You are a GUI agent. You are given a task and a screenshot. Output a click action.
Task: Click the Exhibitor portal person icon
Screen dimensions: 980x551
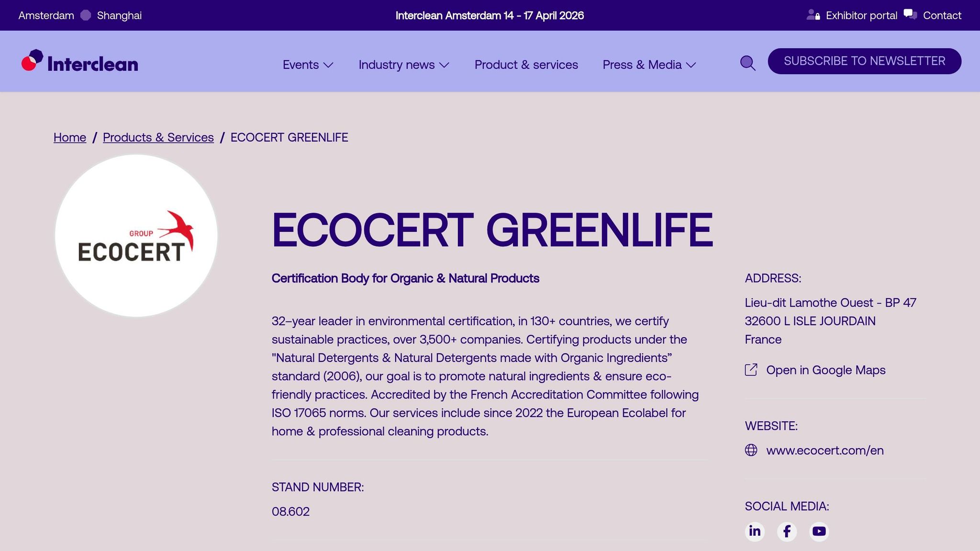[x=813, y=15]
